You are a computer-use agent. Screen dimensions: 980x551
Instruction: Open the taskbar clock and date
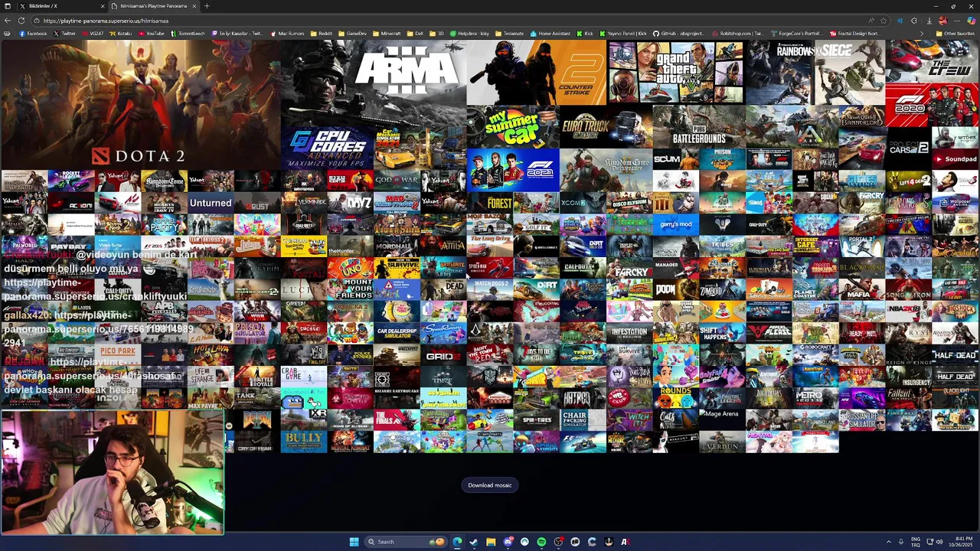point(960,542)
